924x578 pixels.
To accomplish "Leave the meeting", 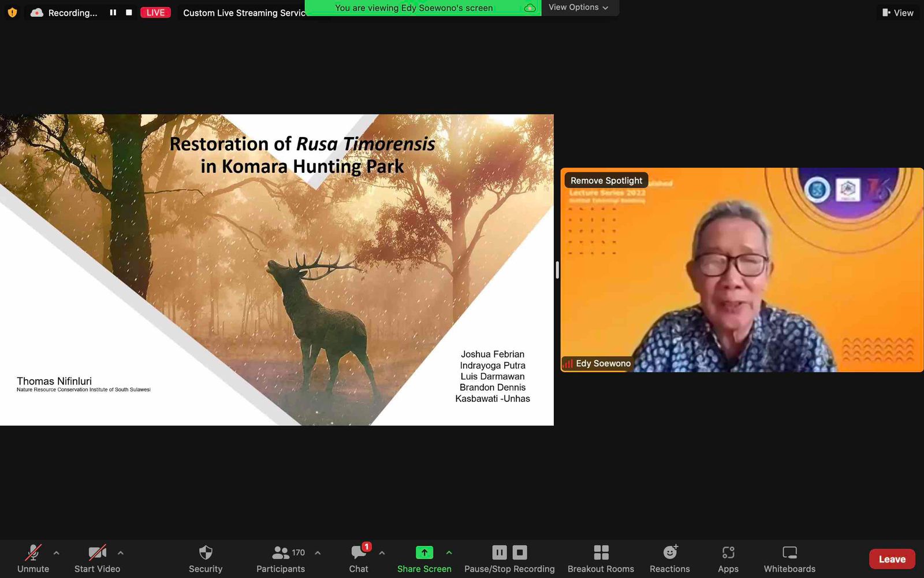I will (x=892, y=559).
